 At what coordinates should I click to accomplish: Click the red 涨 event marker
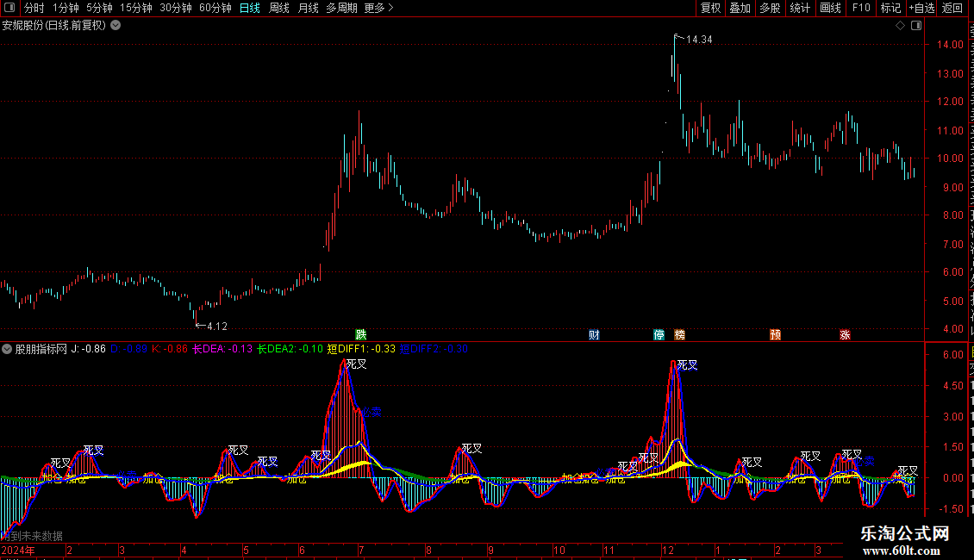845,334
